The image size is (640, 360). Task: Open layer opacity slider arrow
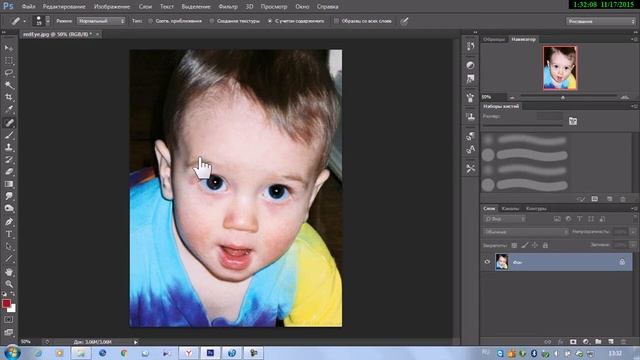point(633,232)
